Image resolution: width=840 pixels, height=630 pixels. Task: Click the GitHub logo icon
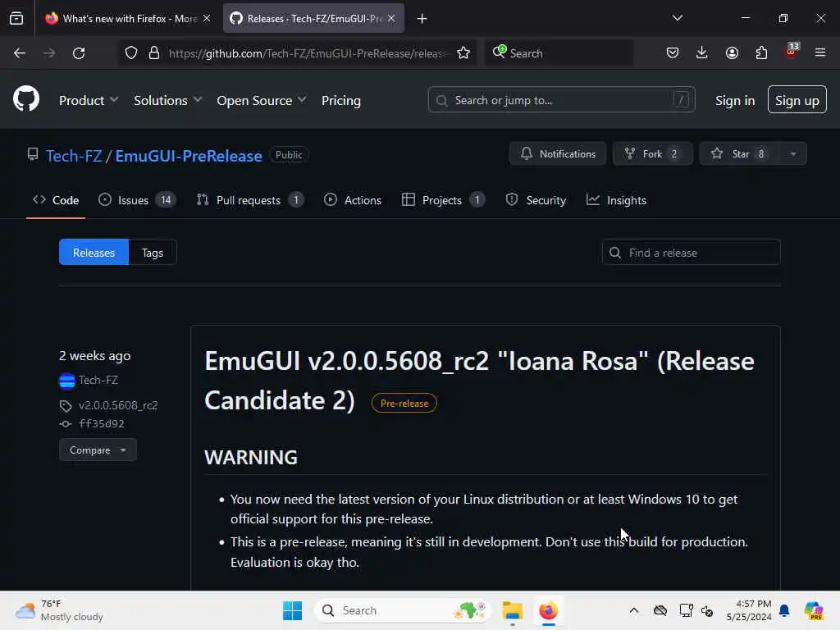click(x=26, y=99)
